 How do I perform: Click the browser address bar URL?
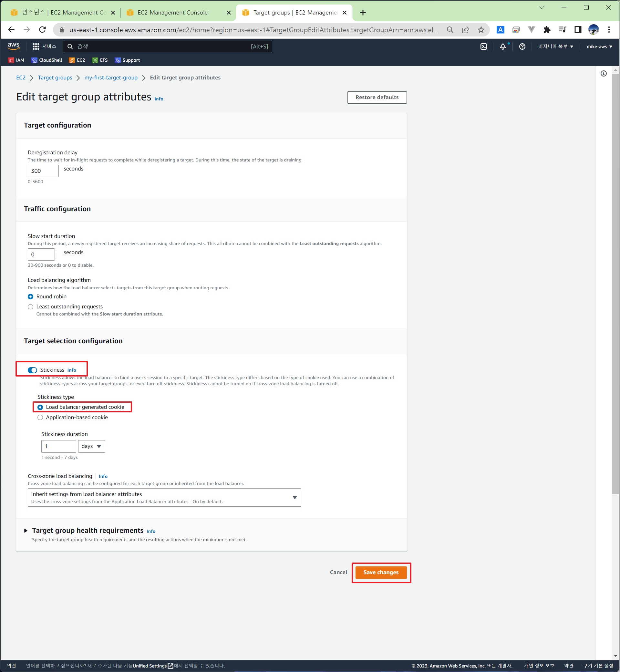[x=253, y=30]
